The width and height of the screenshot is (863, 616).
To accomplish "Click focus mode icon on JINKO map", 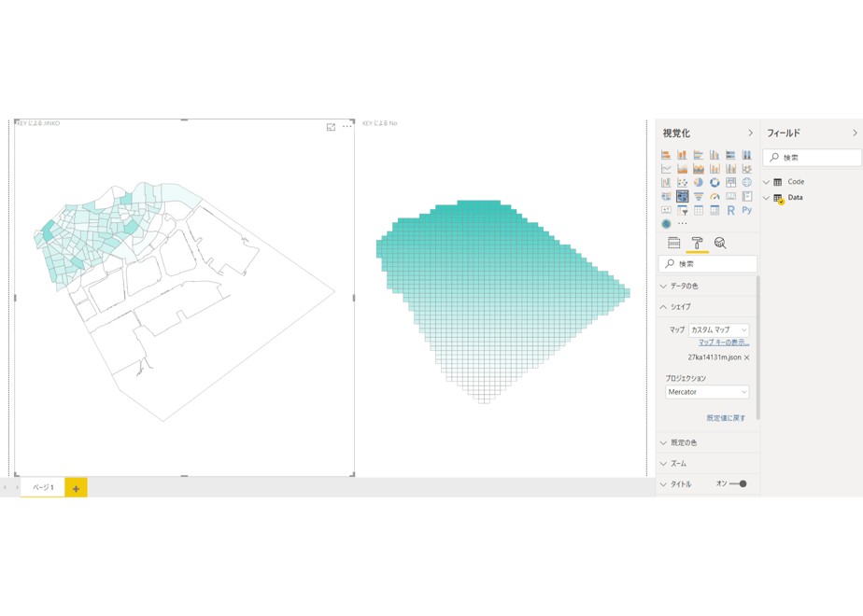I will point(331,127).
